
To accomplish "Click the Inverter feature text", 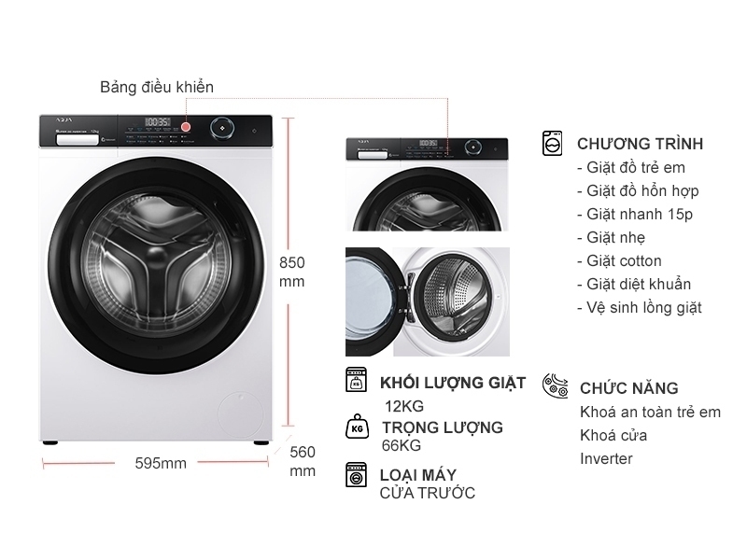I will [x=606, y=458].
